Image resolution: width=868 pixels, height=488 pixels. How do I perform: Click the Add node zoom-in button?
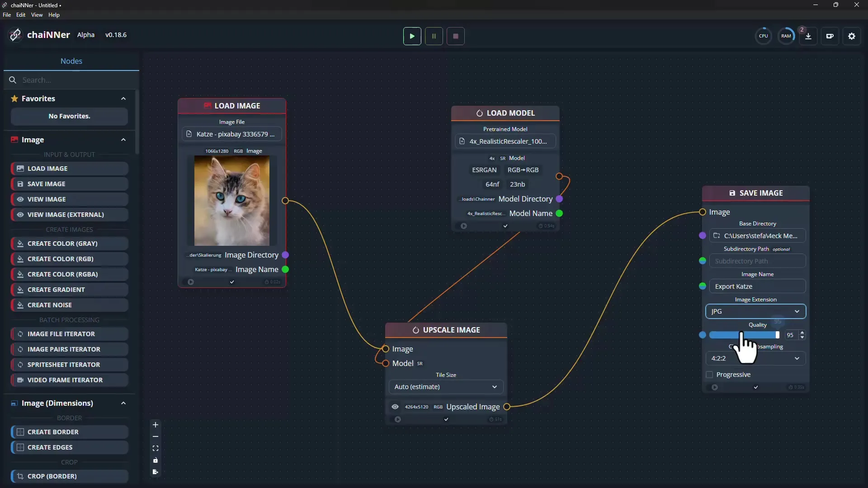156,424
